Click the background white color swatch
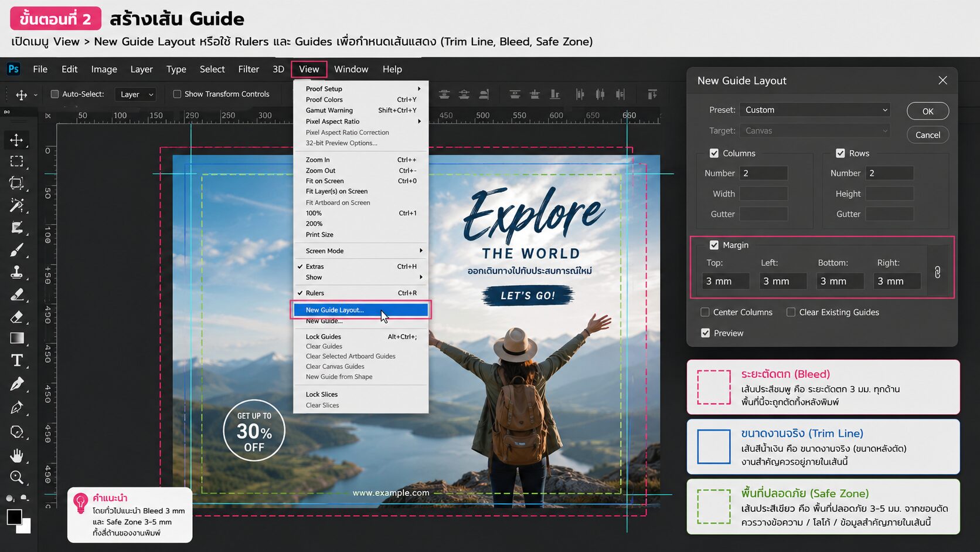This screenshot has width=980, height=552. [25, 527]
